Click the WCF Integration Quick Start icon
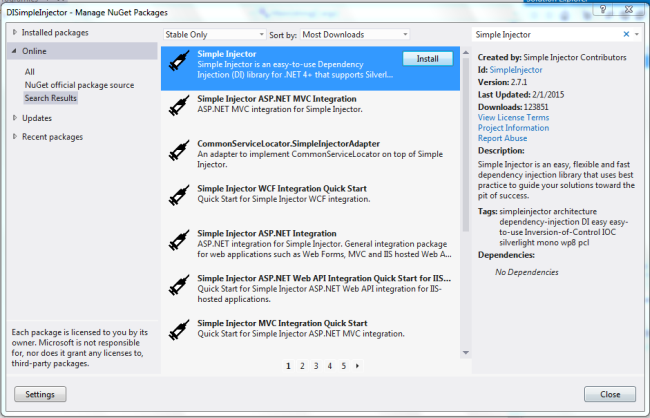The image size is (650, 418). (179, 195)
